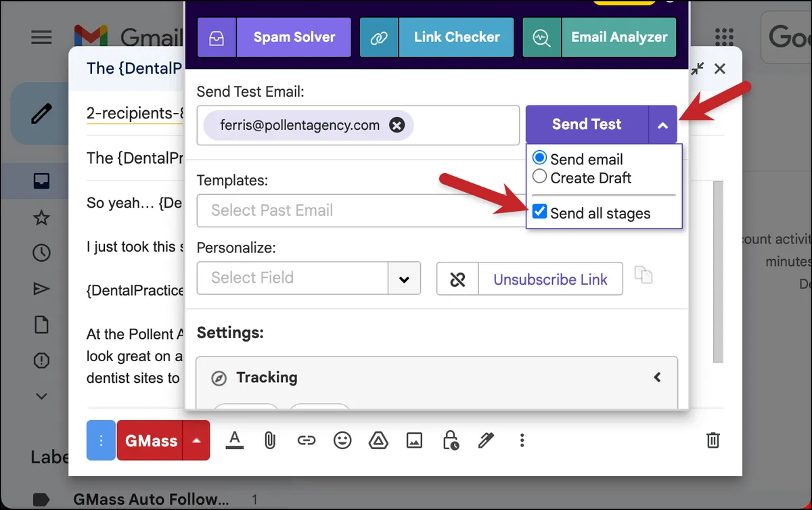Open the Inbox sidebar icon
The width and height of the screenshot is (812, 510).
pos(41,181)
